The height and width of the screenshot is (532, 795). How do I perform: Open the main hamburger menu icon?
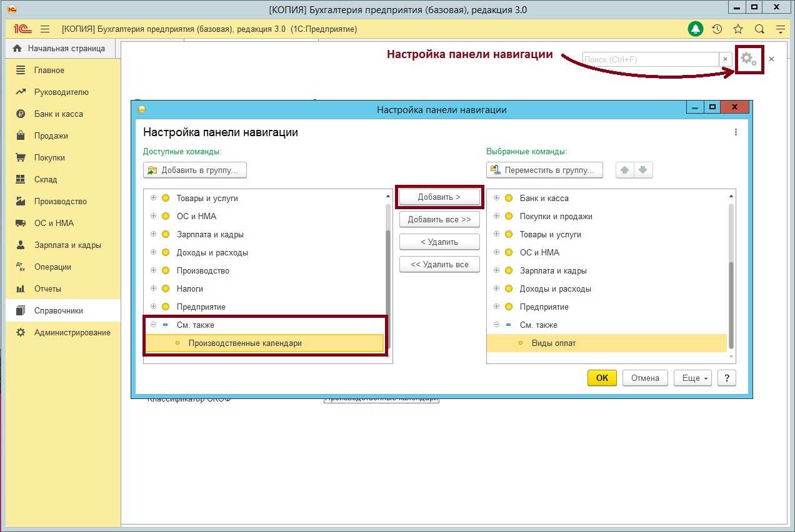(45, 29)
